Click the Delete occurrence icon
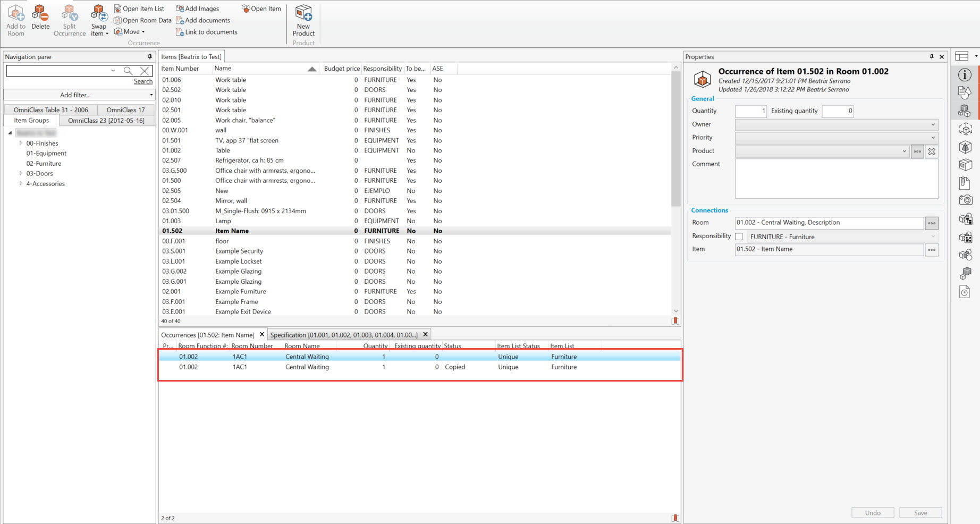980x524 pixels. coord(40,14)
